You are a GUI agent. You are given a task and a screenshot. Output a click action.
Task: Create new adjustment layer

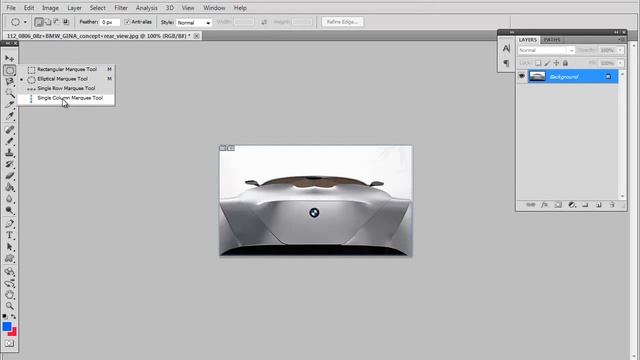pos(572,205)
